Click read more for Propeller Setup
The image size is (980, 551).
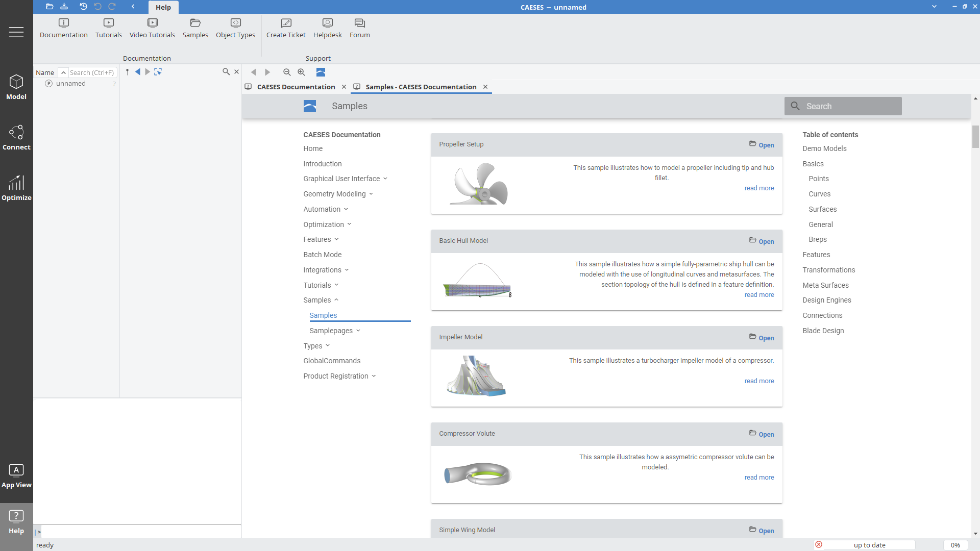click(x=759, y=188)
